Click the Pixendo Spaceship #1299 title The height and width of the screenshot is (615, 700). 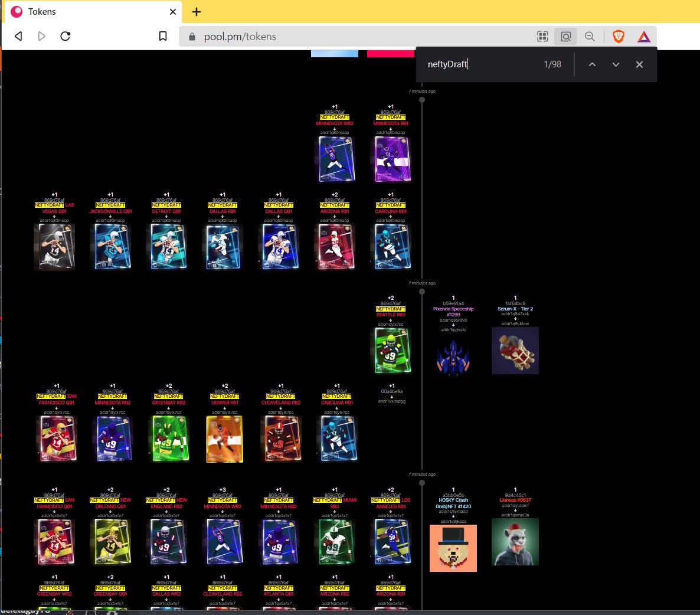tap(453, 312)
